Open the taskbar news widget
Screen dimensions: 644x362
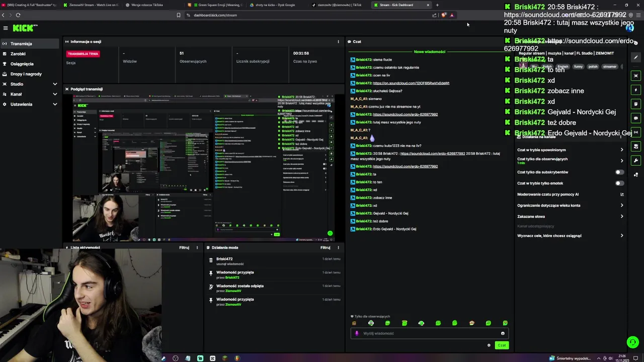570,358
